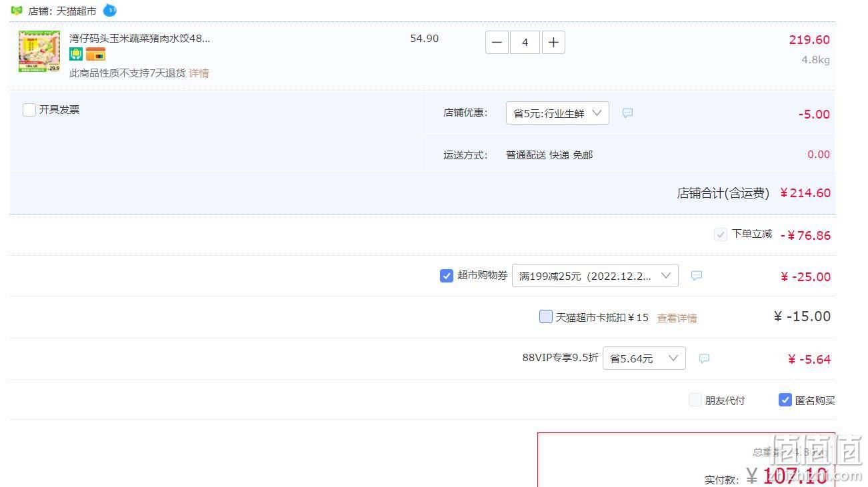Image resolution: width=868 pixels, height=487 pixels.
Task: Open 88VIP 省5.64元 dropdown
Action: coord(644,358)
